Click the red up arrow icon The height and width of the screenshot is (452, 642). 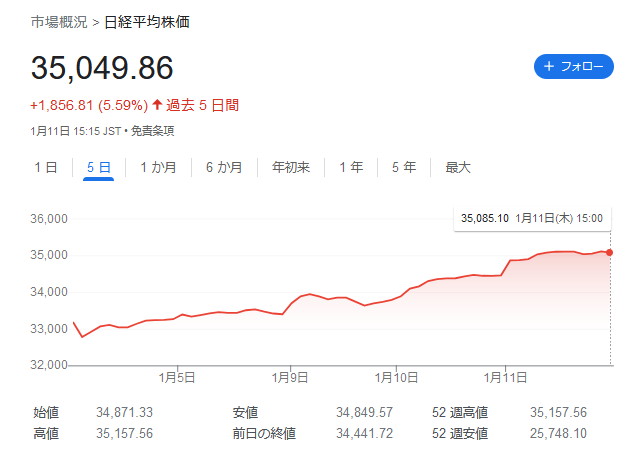click(x=157, y=104)
